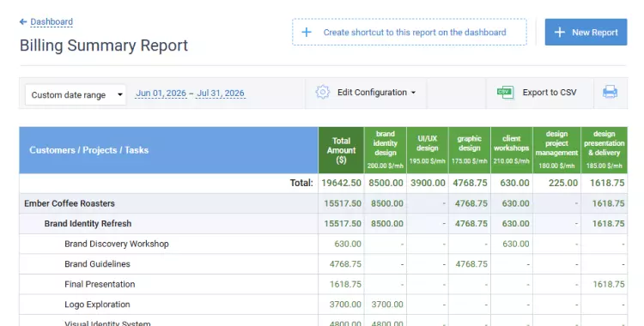Select the Brand Discovery Workshop task
The height and width of the screenshot is (326, 644).
point(117,244)
